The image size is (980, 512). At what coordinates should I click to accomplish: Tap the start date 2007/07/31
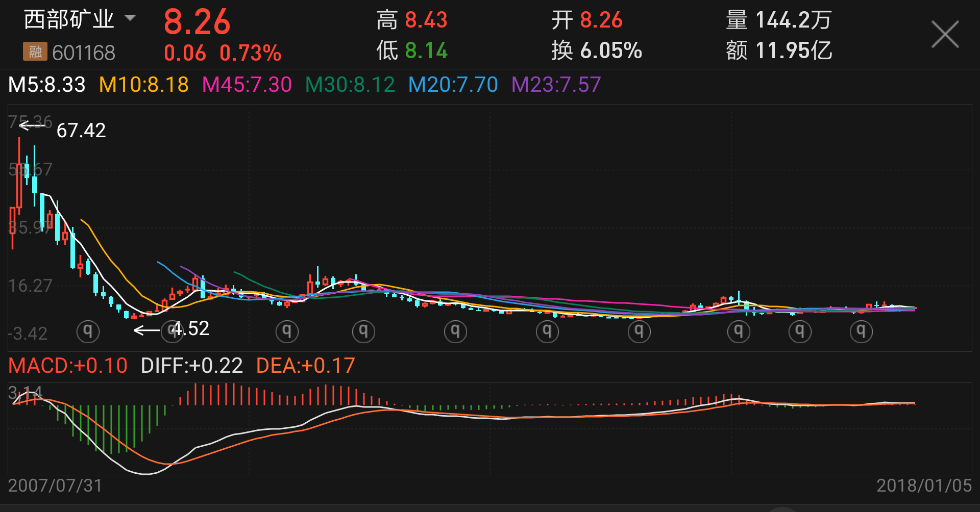pyautogui.click(x=55, y=485)
